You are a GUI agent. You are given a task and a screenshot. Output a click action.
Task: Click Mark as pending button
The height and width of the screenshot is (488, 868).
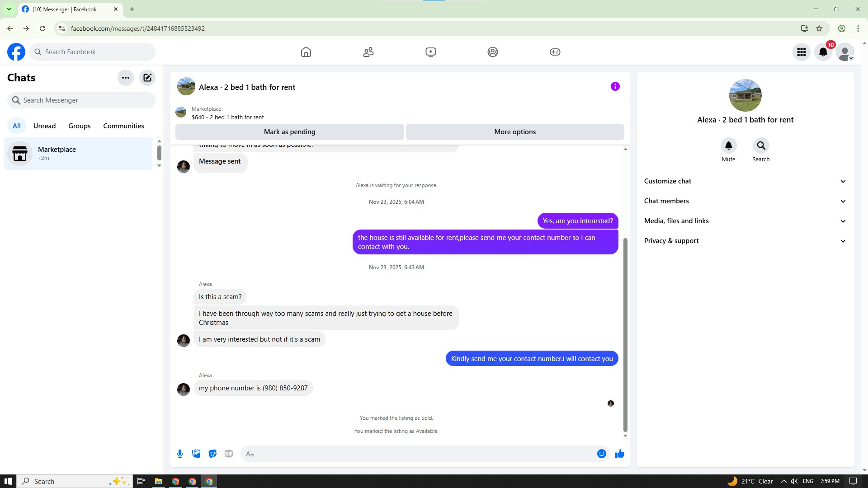289,132
